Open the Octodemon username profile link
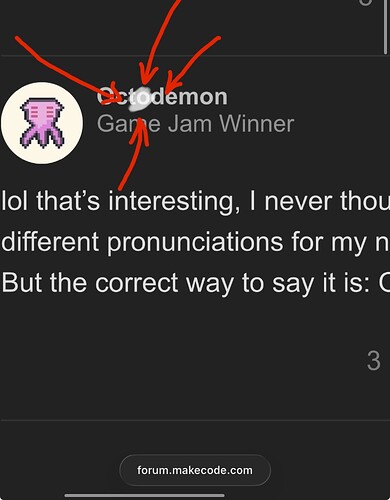390x500 pixels. (162, 97)
